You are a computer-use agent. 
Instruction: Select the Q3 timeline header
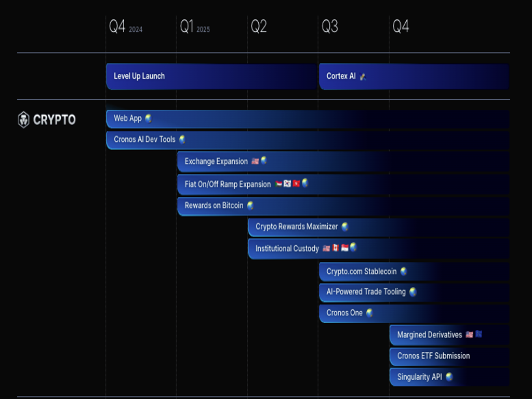point(329,26)
